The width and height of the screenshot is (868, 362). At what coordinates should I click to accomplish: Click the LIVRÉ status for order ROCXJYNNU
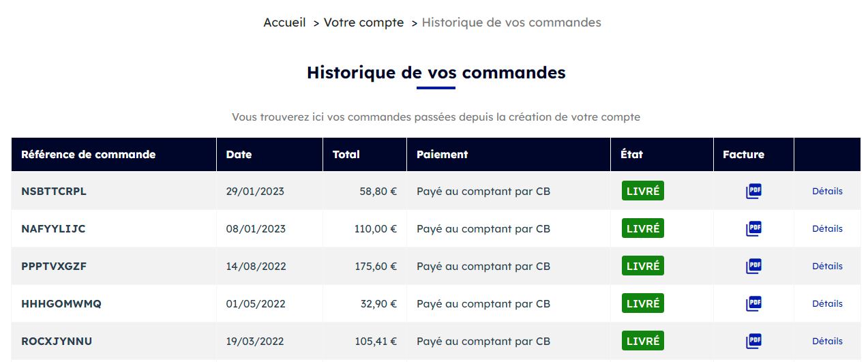coord(643,341)
